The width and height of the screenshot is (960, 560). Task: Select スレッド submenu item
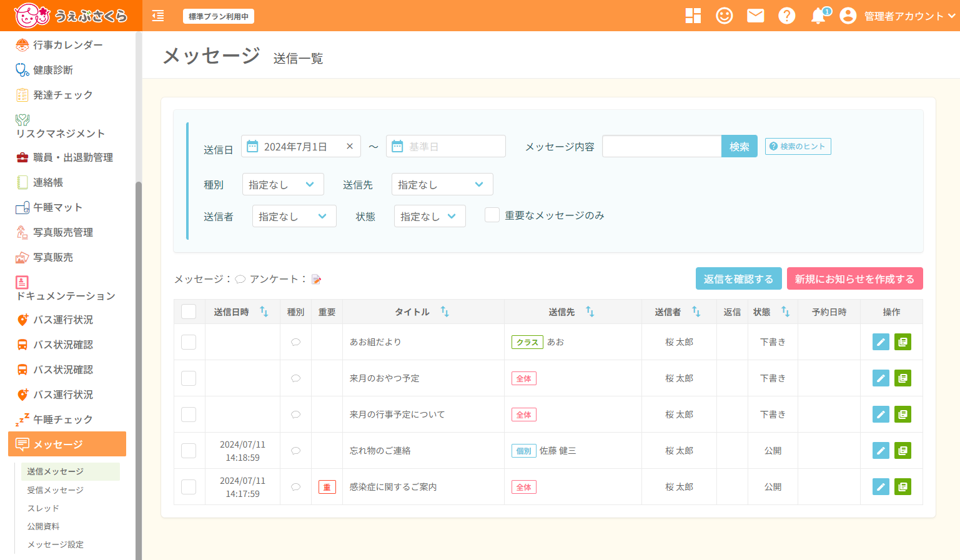[x=43, y=508]
